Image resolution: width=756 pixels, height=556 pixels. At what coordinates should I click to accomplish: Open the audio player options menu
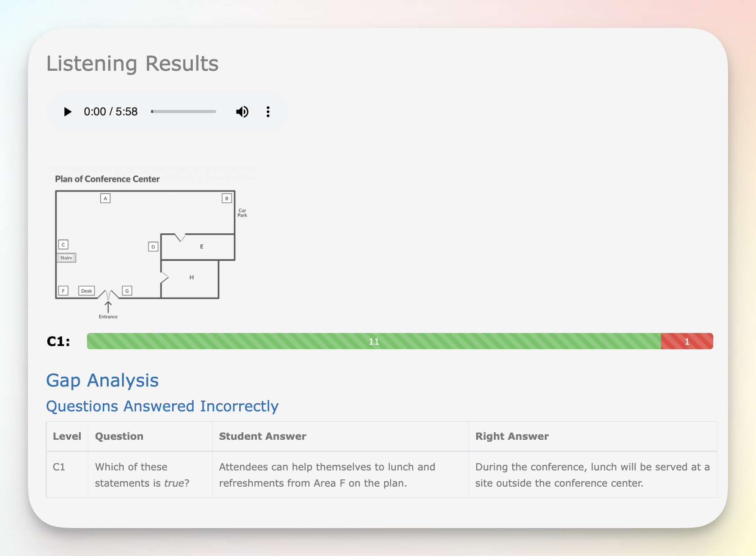tap(268, 111)
